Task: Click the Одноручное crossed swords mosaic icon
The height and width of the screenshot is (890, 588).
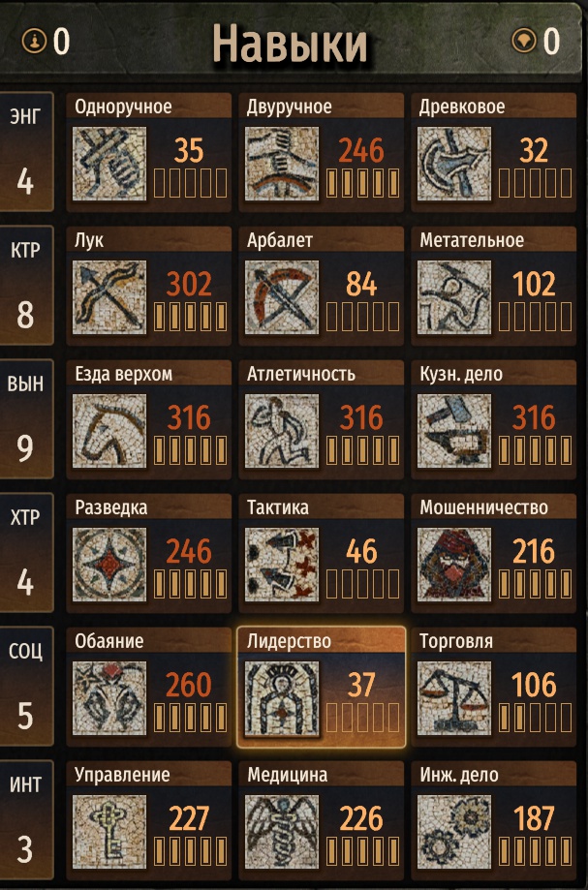Action: point(108,164)
